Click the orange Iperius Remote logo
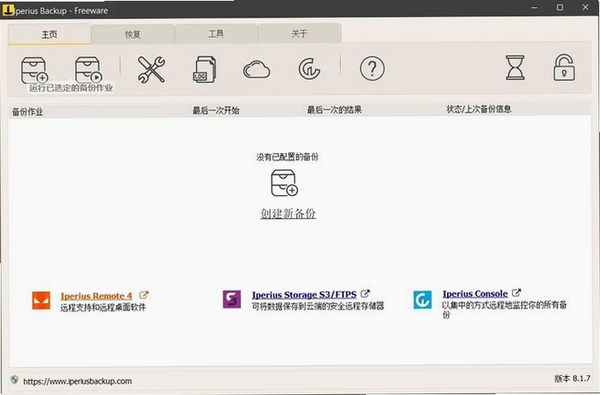This screenshot has width=600, height=395. pos(41,300)
